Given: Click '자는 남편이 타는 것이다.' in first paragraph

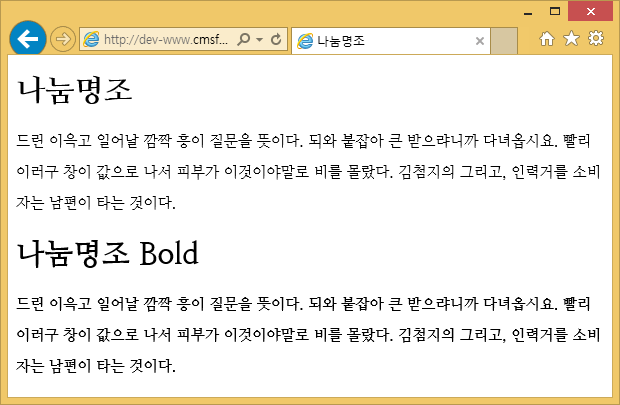Looking at the screenshot, I should pyautogui.click(x=96, y=202).
